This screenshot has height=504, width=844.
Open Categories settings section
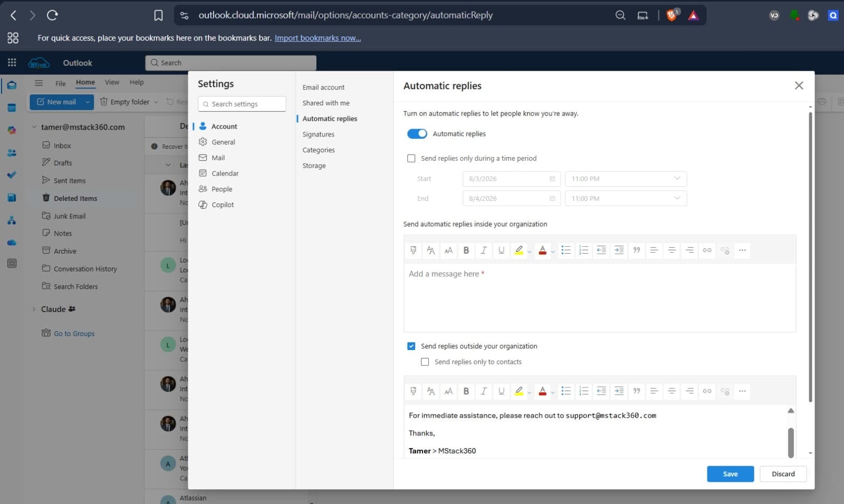click(x=319, y=150)
